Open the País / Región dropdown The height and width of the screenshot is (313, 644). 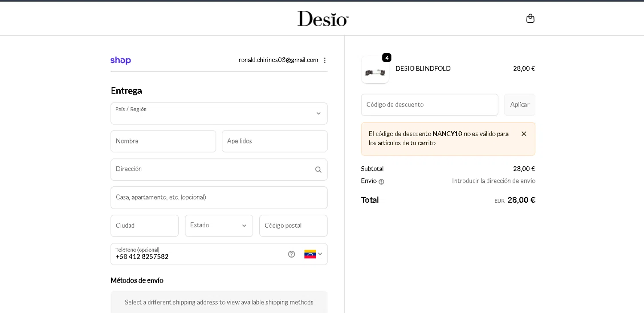pos(219,113)
